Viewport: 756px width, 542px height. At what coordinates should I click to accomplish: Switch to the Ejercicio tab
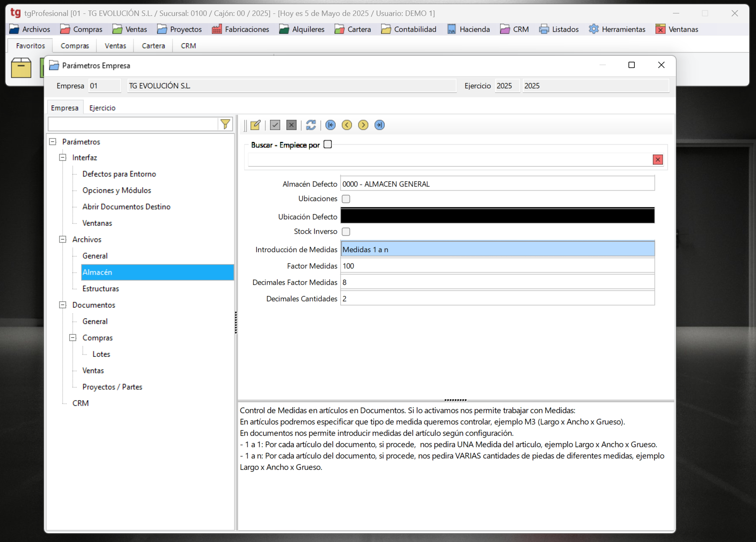point(102,108)
